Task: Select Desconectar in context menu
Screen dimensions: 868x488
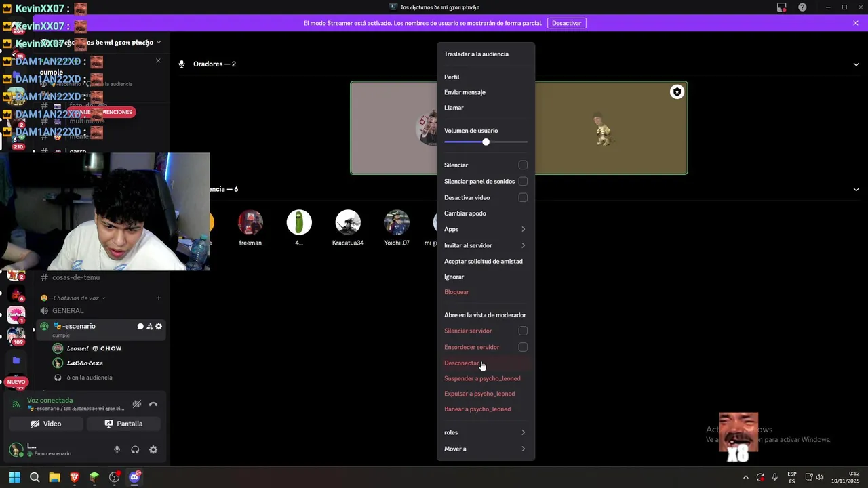Action: click(x=486, y=363)
